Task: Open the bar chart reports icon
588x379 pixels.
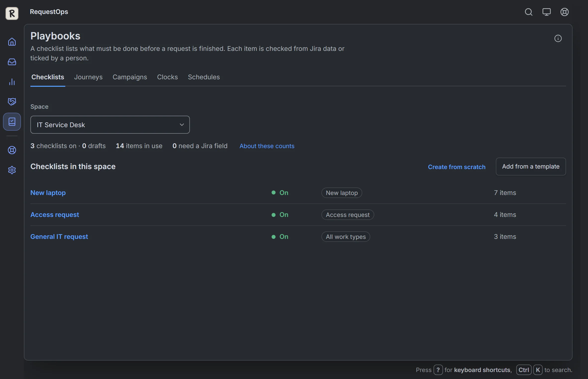Action: [12, 82]
